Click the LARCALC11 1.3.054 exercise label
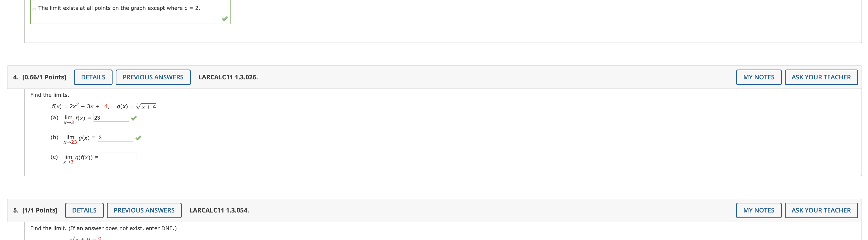The width and height of the screenshot is (868, 240). [219, 210]
